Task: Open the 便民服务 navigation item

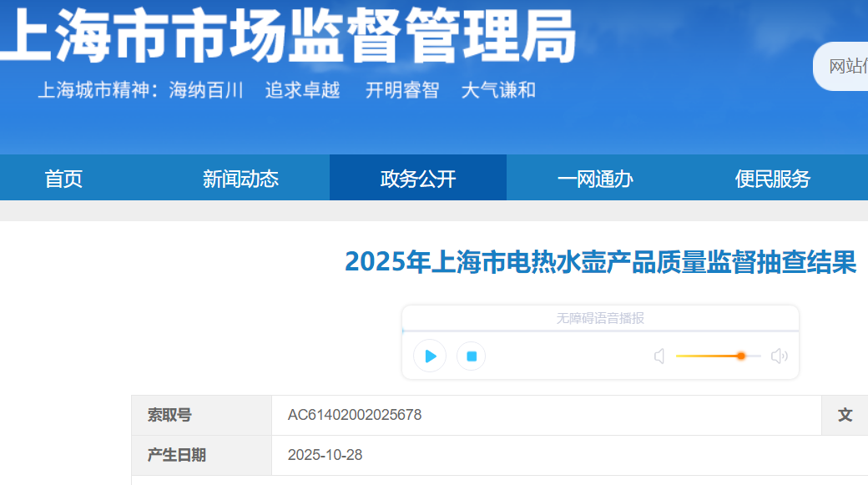Action: point(772,178)
